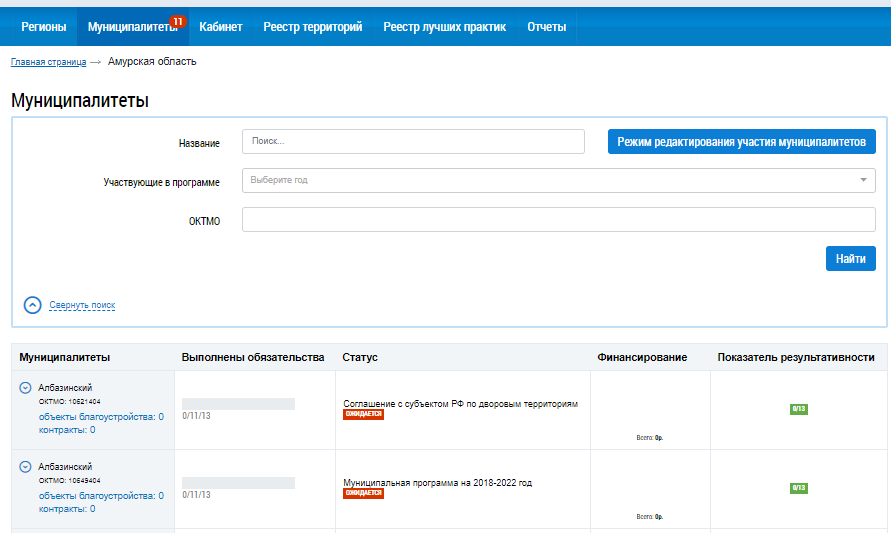Expand Албазинский row with ОКТМО 10649404
The height and width of the screenshot is (533, 891).
click(25, 467)
